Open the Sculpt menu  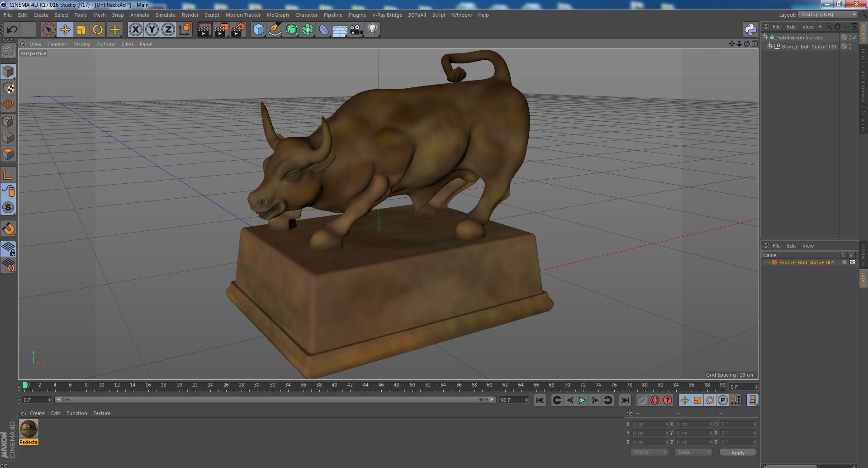212,15
